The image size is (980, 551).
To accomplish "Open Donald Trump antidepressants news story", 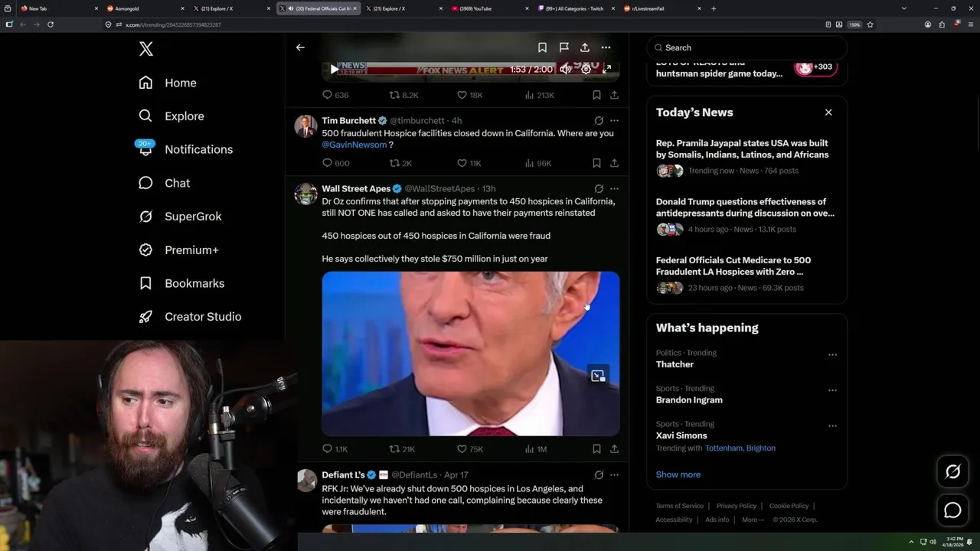I will [x=746, y=215].
